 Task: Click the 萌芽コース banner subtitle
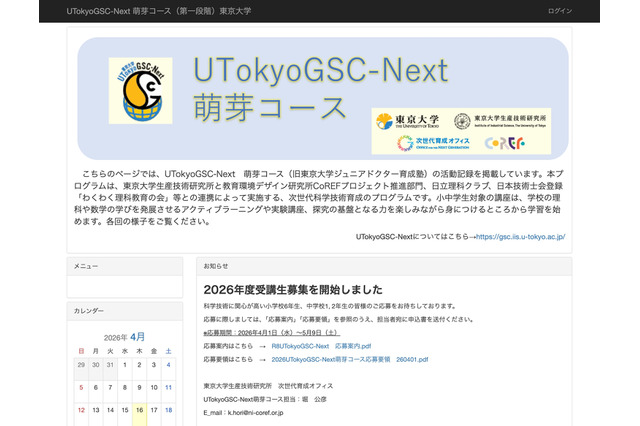(x=270, y=108)
